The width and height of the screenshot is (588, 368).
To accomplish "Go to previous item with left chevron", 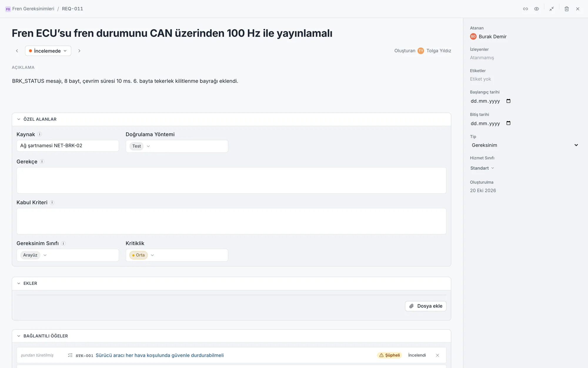I will click(17, 51).
